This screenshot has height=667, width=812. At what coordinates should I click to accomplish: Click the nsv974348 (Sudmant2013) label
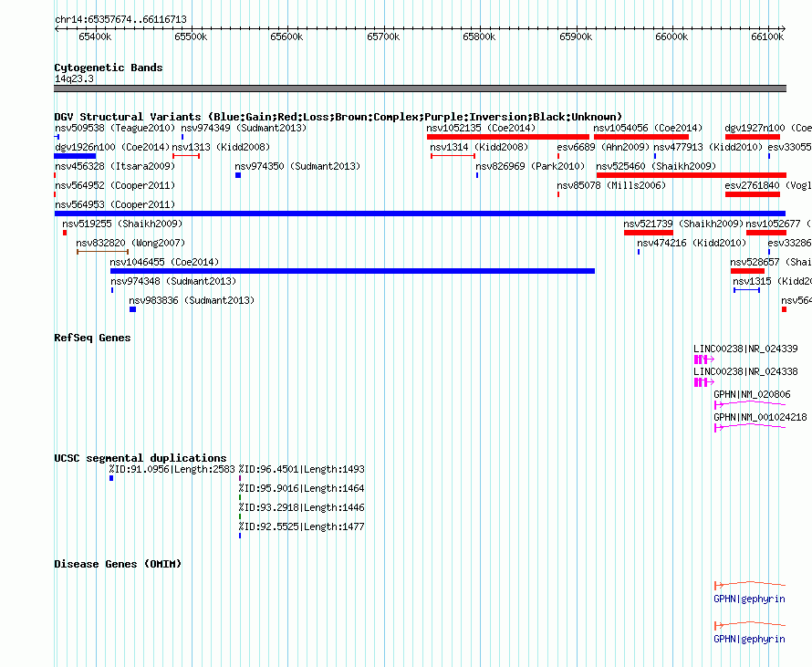coord(173,281)
